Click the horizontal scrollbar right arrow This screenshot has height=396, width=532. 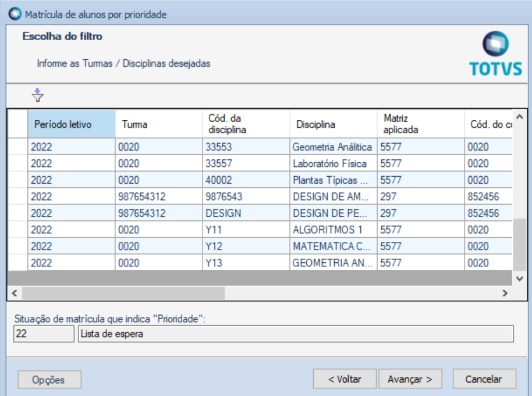point(505,293)
